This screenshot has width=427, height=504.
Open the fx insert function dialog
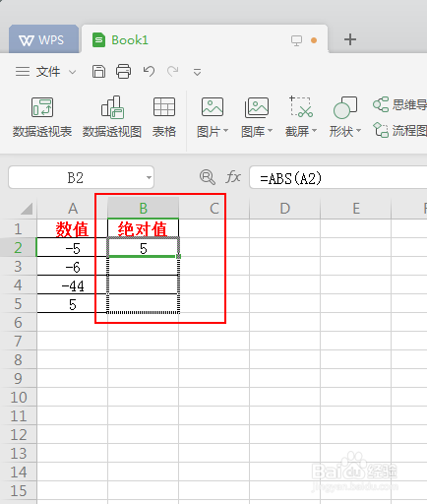(x=233, y=177)
